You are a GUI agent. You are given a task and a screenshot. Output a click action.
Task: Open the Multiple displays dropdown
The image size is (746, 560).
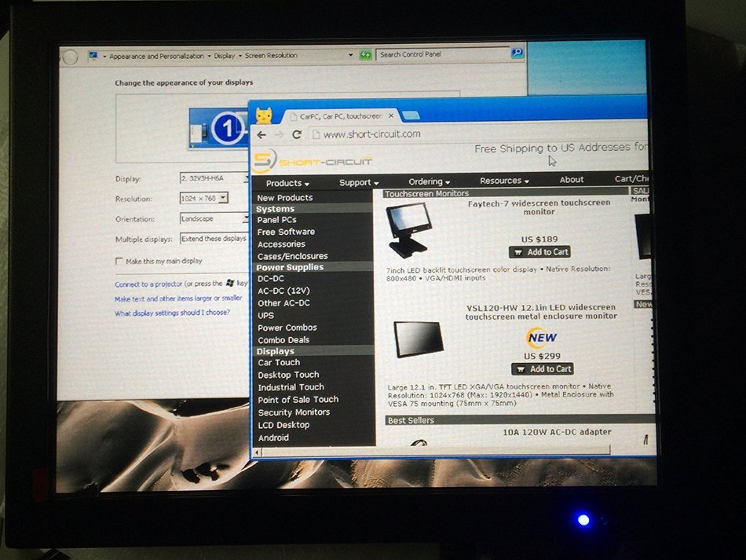click(214, 238)
